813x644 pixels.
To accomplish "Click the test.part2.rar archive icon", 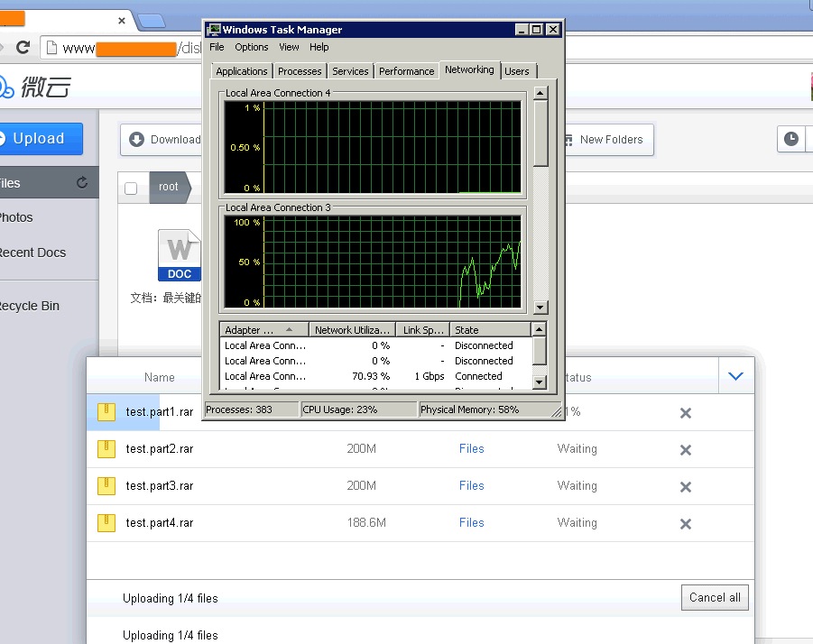I will click(106, 449).
